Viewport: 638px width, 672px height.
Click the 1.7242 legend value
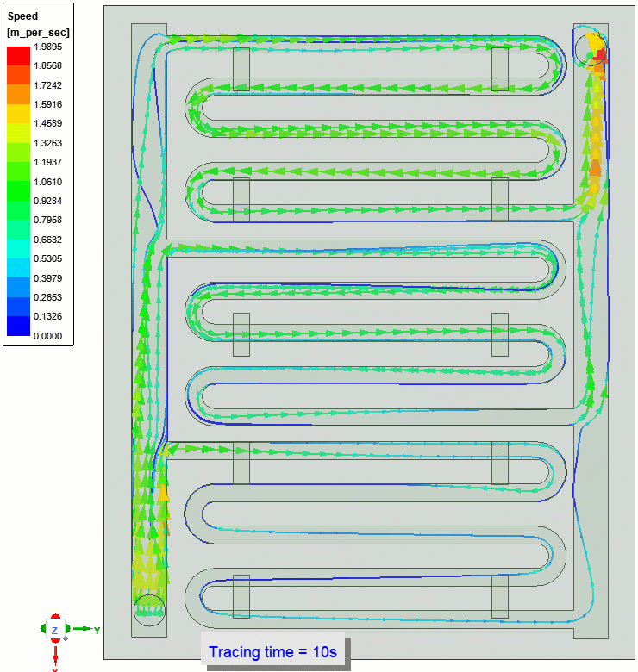(x=47, y=85)
